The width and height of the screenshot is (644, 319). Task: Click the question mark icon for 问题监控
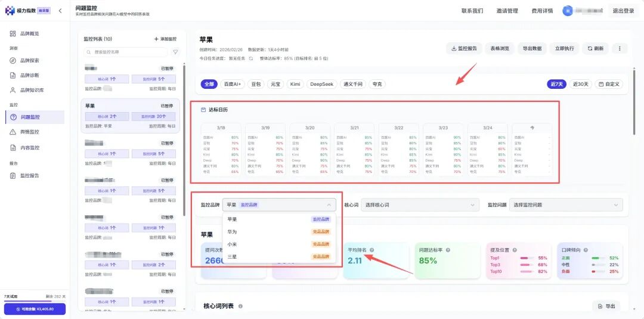[13, 117]
